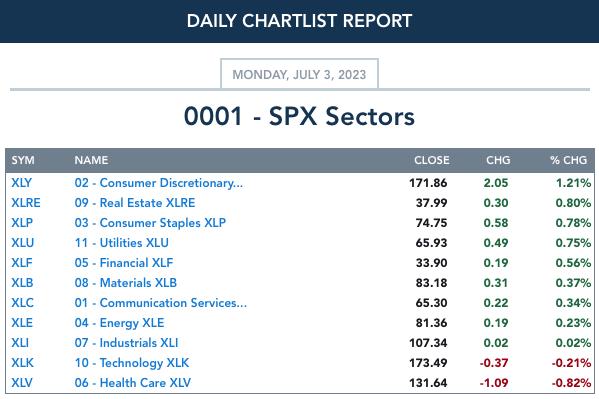Open 04 - Energy XLE chart link

119,323
